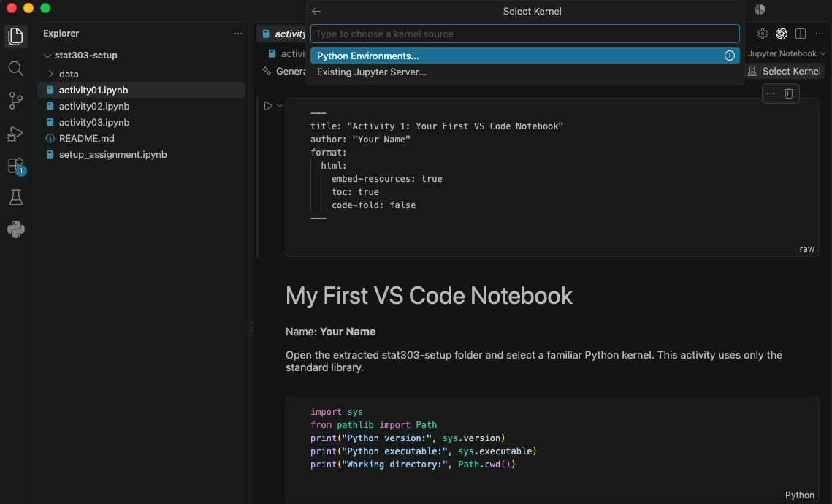Click the from pathlib import Path line
Screen dimensions: 832x504
pyautogui.click(x=373, y=425)
